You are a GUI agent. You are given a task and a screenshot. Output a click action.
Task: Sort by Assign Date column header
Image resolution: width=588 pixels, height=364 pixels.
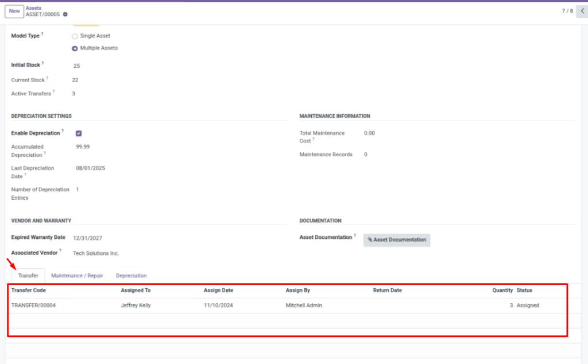click(x=218, y=290)
